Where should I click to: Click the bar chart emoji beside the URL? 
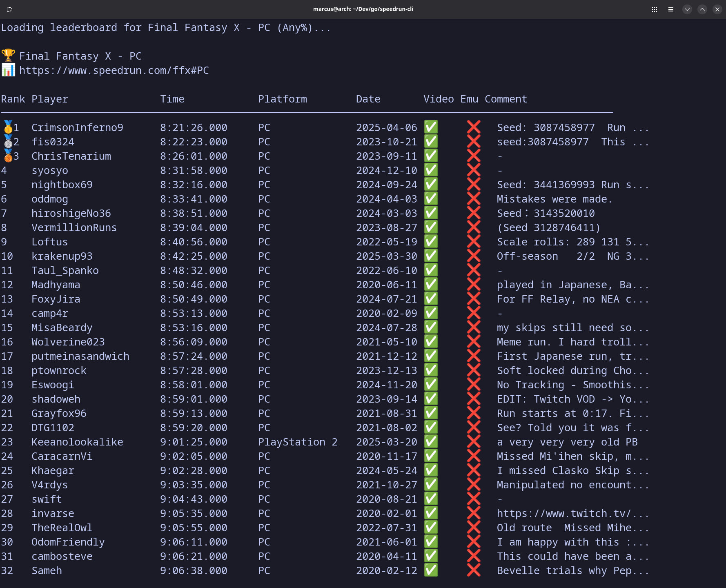click(x=8, y=70)
